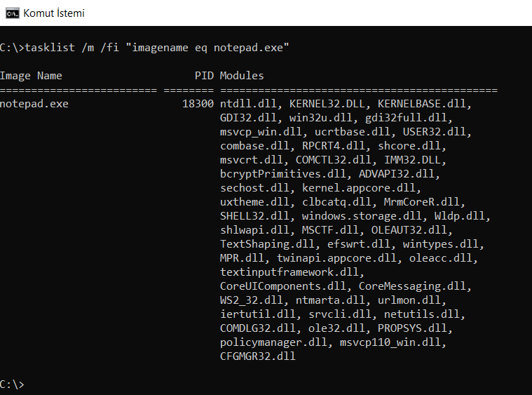532x395 pixels.
Task: Click the Komut İstemi window title text
Action: coord(54,13)
